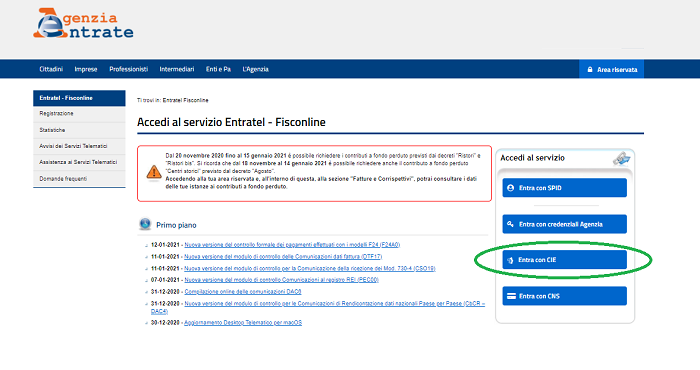Viewport: 700px width, 370px height.
Task: Click the date 12-01-2021 in news list
Action: tap(165, 245)
